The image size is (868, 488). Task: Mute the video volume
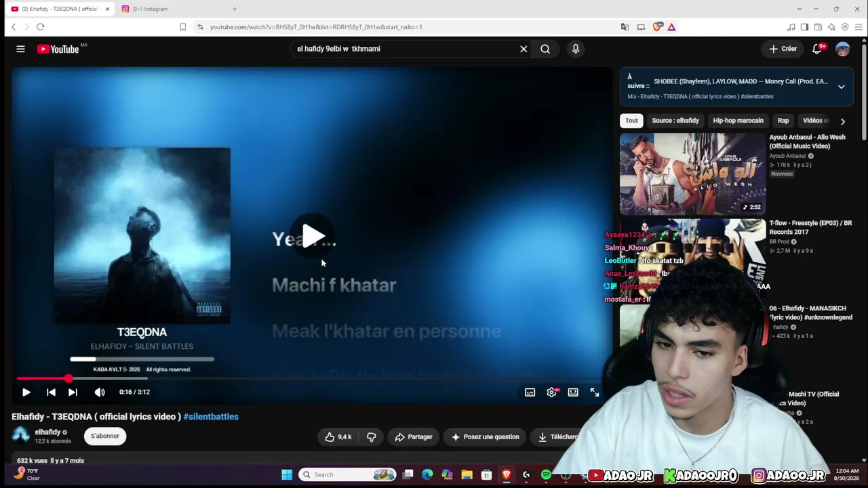(x=100, y=392)
